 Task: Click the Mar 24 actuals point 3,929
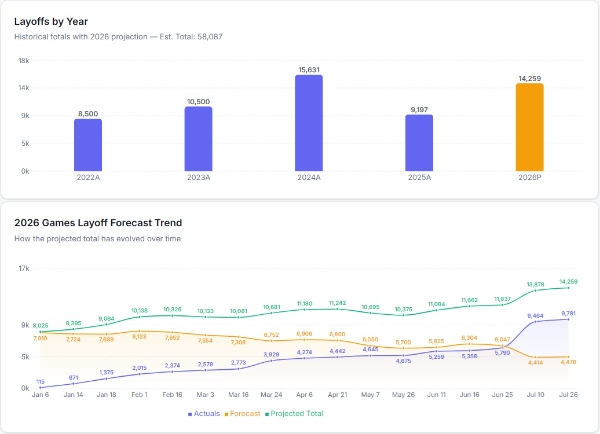[271, 361]
